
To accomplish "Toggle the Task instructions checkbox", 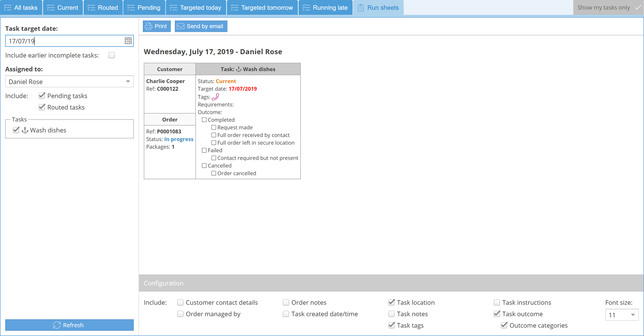I will (497, 302).
